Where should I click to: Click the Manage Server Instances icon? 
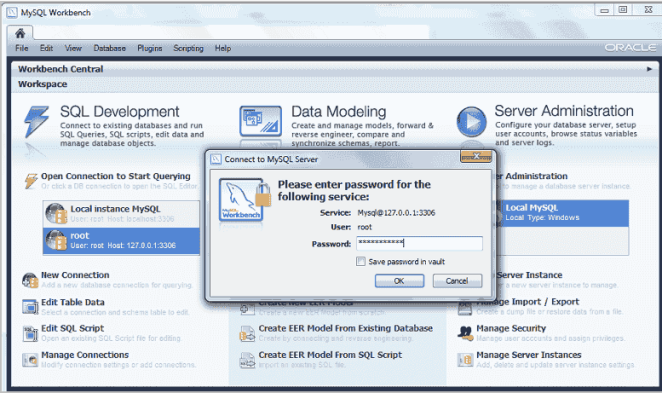(465, 360)
